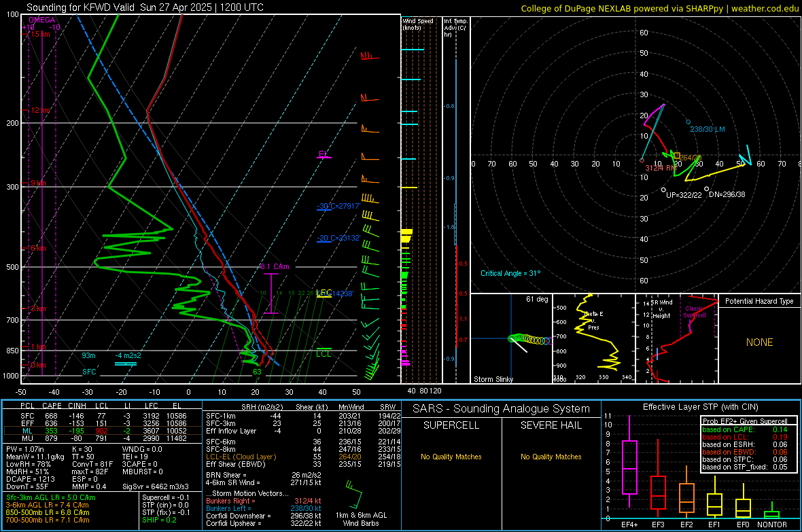The width and height of the screenshot is (802, 532).
Task: Click the orange EF2 axis label
Action: click(686, 525)
